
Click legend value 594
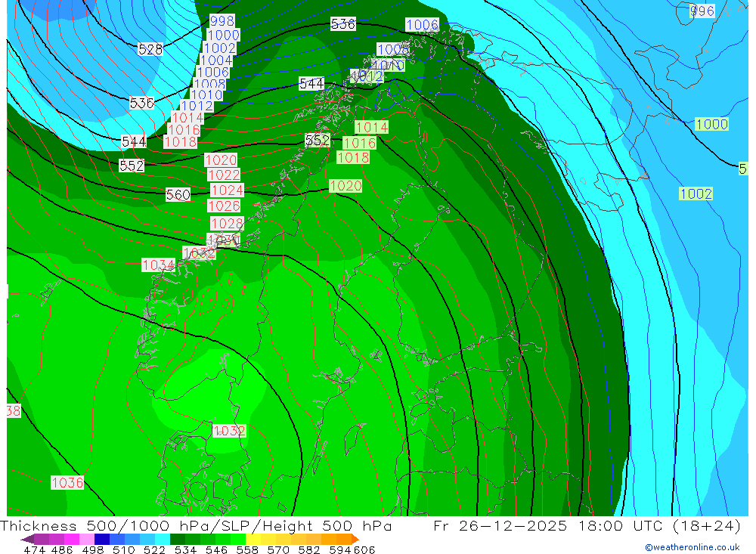coord(339,549)
